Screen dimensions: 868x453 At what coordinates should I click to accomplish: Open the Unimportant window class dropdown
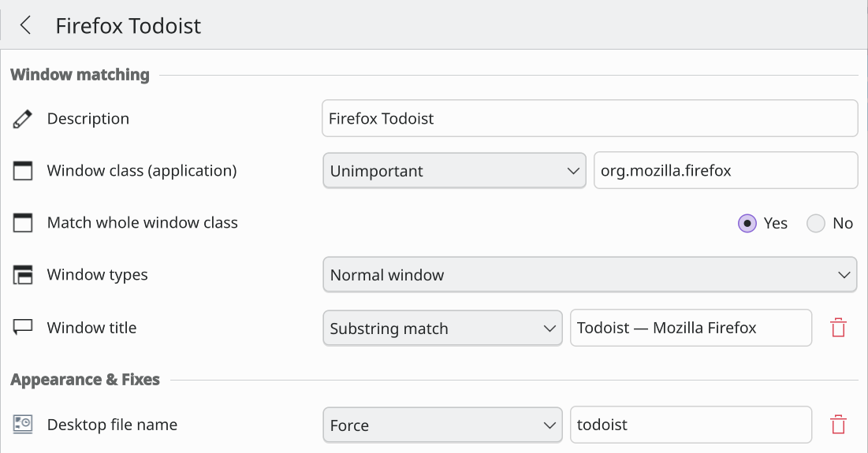454,171
